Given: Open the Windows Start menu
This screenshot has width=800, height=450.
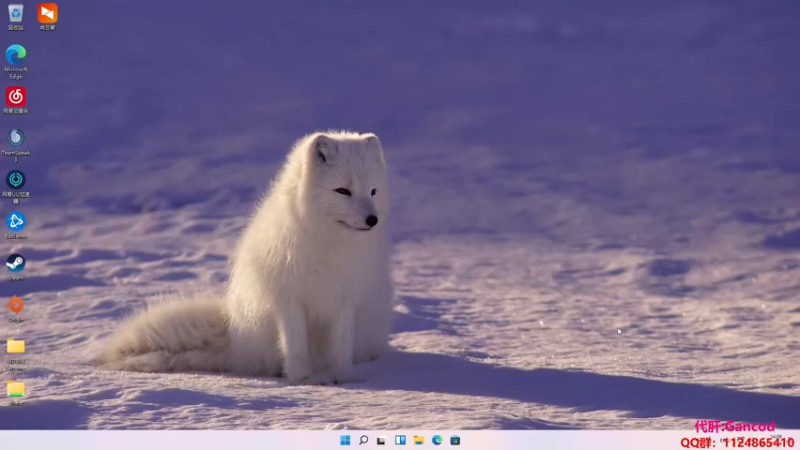Looking at the screenshot, I should [x=345, y=440].
